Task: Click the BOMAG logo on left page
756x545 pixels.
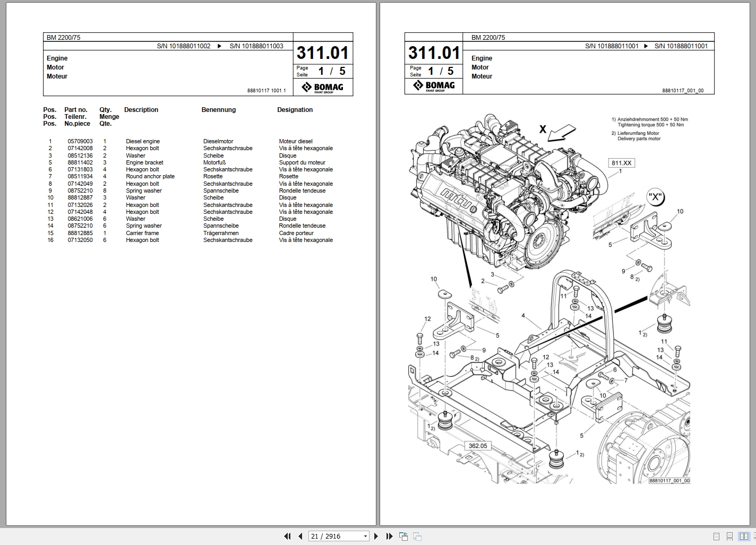Action: point(323,88)
